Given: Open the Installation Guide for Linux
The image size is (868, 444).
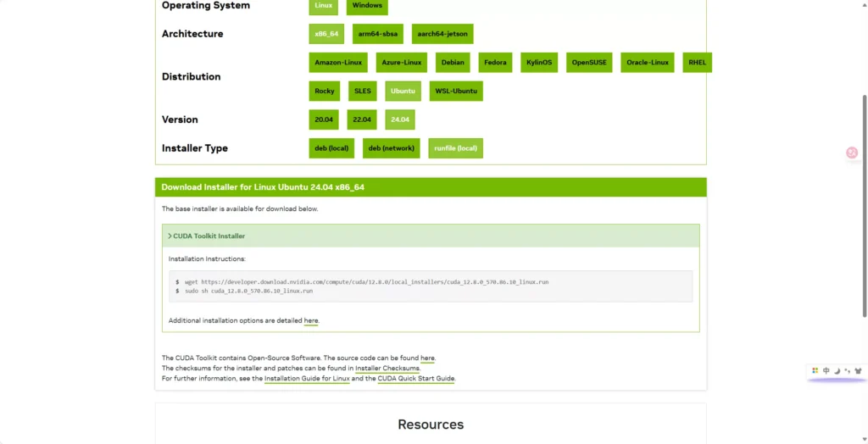Looking at the screenshot, I should (x=307, y=379).
